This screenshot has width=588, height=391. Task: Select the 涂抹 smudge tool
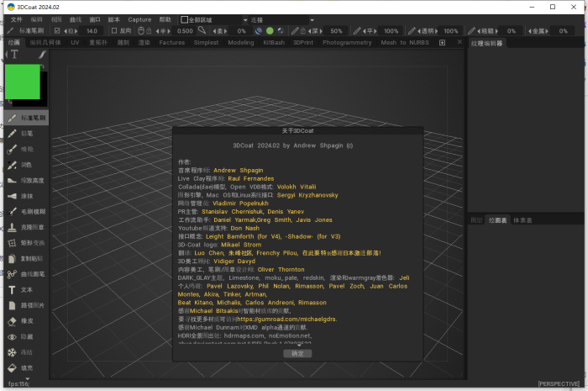pos(27,196)
